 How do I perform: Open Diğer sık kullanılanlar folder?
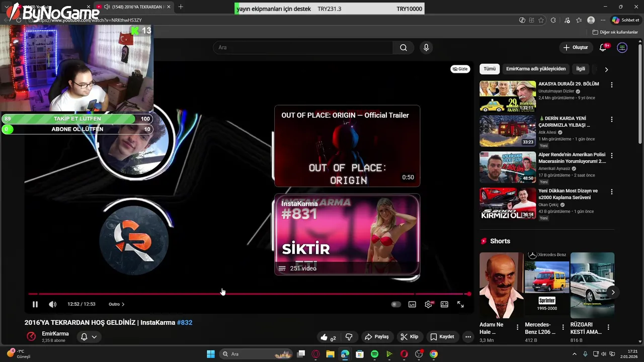click(x=615, y=32)
